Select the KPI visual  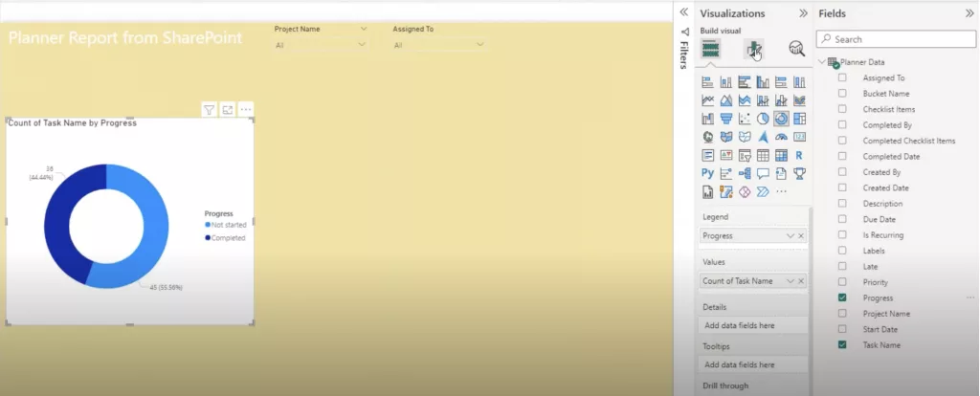tap(725, 155)
